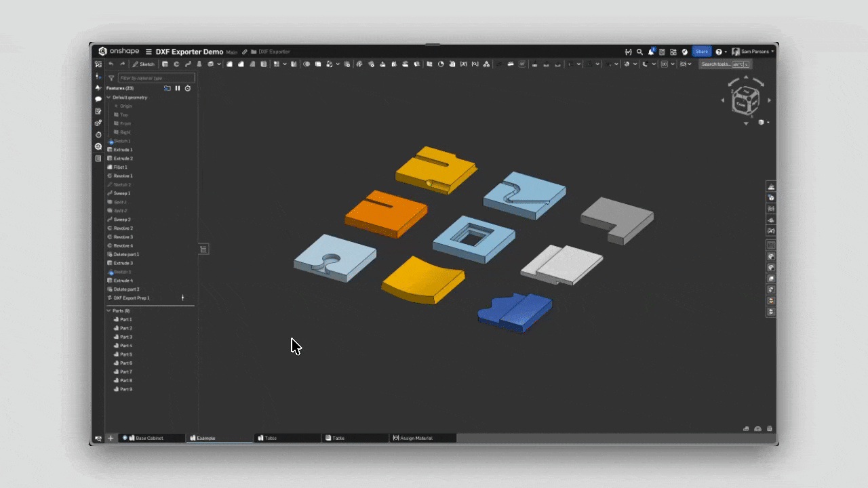Open the feature list toggle icon
This screenshot has width=868, height=488.
pyautogui.click(x=98, y=64)
